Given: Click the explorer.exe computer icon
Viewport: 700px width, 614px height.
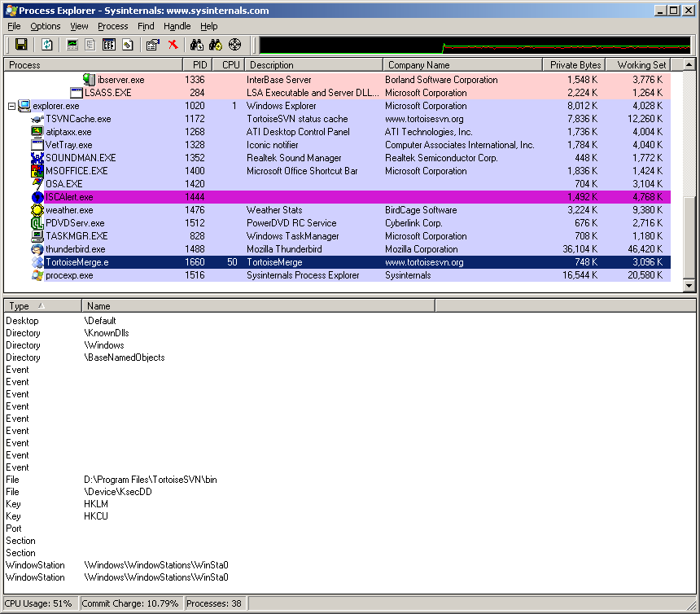Looking at the screenshot, I should click(24, 106).
